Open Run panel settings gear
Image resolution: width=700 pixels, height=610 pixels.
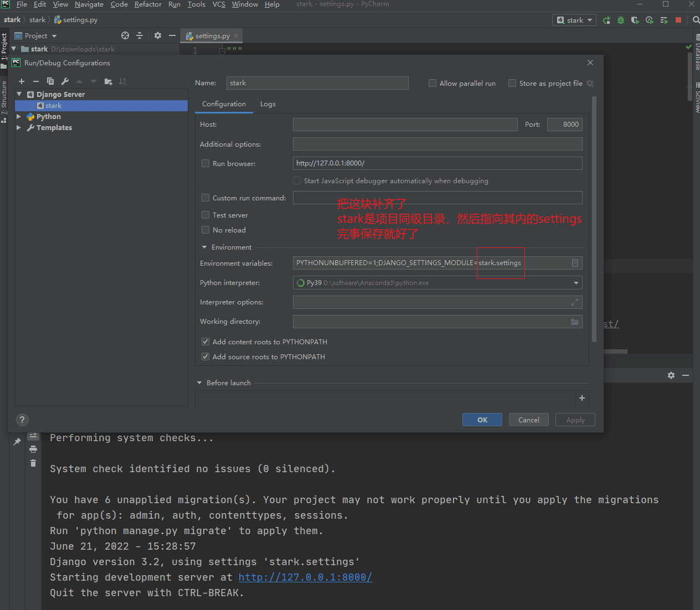pyautogui.click(x=671, y=375)
